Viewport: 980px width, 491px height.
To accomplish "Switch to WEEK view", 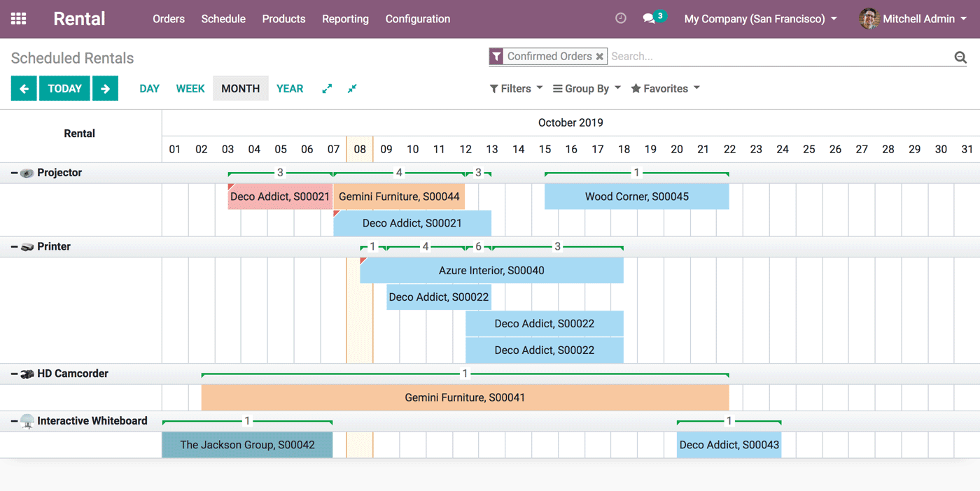I will click(190, 89).
